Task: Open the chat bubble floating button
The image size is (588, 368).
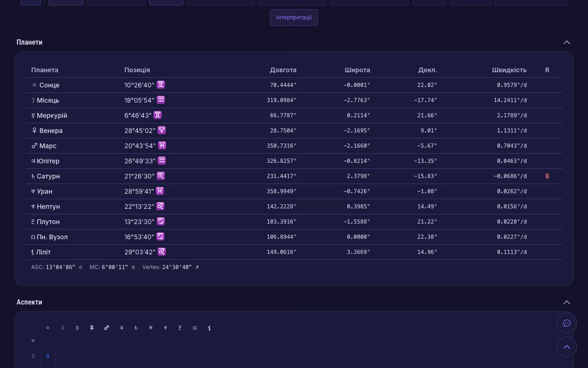Action: click(566, 323)
